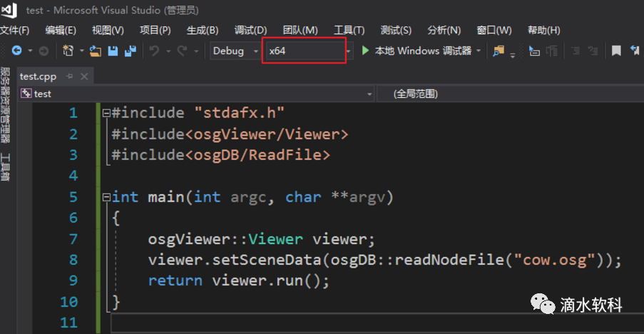Click the decrease indent toolbar icon

pos(576,51)
